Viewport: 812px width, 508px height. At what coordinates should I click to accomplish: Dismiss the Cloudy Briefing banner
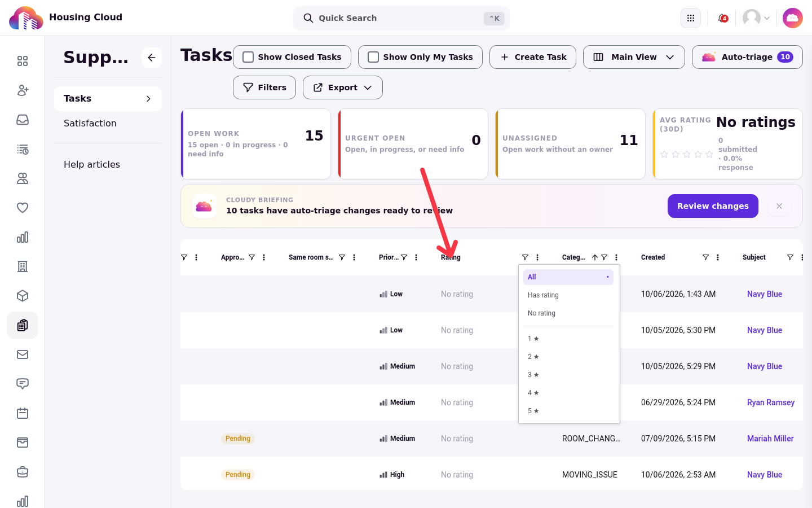tap(779, 206)
